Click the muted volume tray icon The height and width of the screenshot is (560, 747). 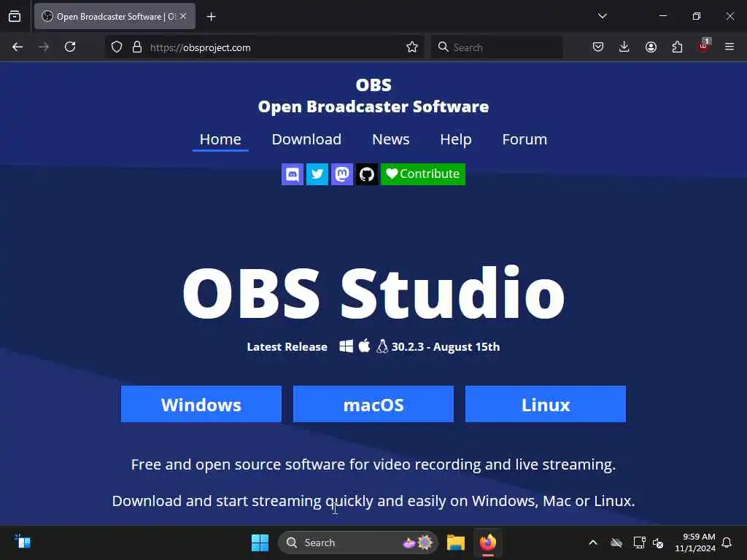pyautogui.click(x=658, y=542)
